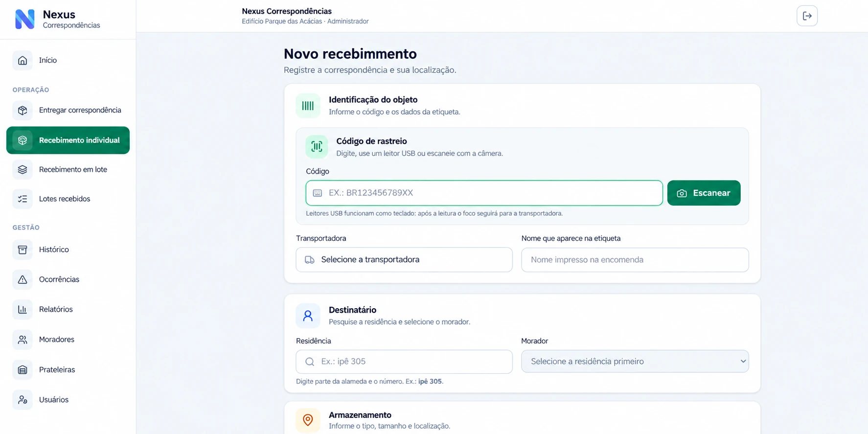The image size is (868, 434).
Task: Click the OPERAÇÃO section label
Action: pyautogui.click(x=31, y=90)
